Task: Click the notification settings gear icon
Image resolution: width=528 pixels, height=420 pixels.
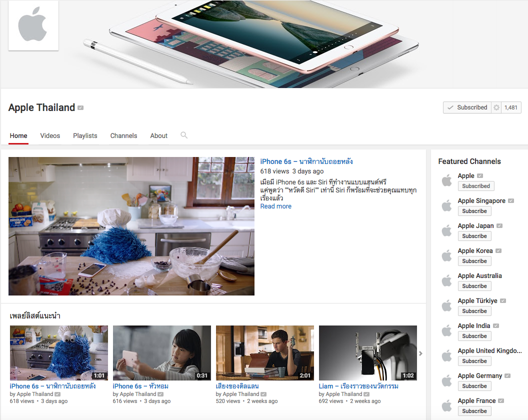Action: pos(496,107)
